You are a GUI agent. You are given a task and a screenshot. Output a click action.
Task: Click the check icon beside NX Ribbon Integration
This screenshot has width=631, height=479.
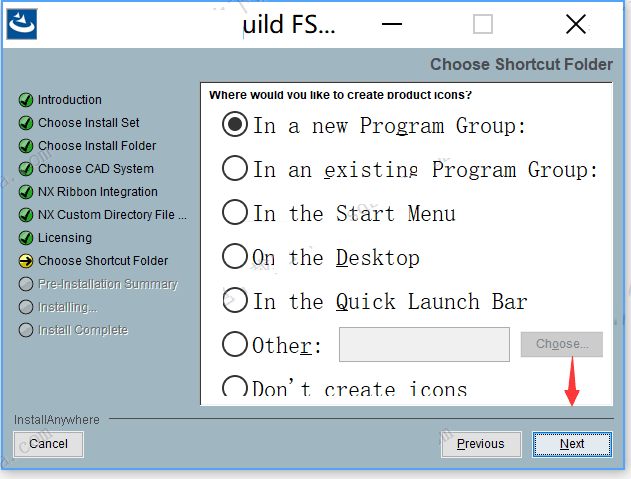coord(25,192)
